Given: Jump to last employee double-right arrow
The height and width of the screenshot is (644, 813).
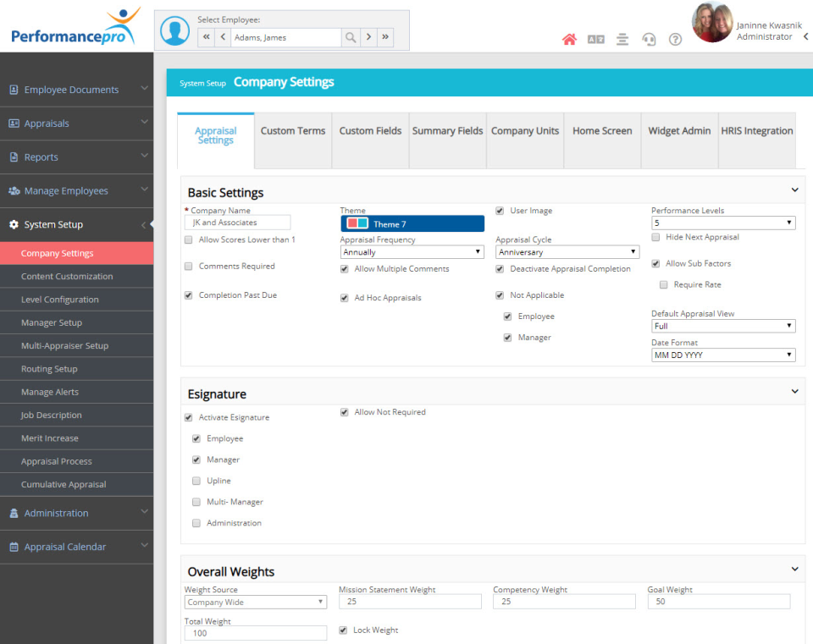Looking at the screenshot, I should point(385,37).
